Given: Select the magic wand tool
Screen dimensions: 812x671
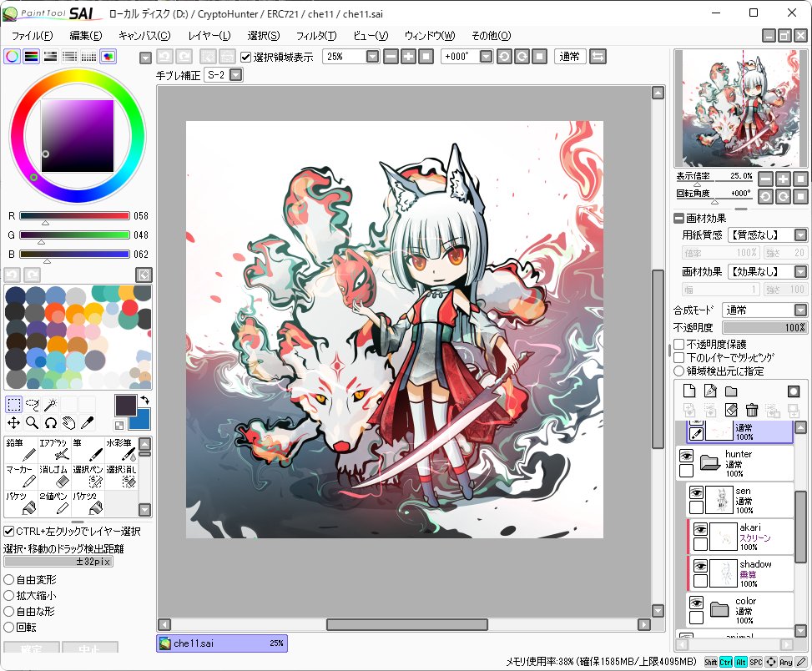Looking at the screenshot, I should [x=50, y=404].
